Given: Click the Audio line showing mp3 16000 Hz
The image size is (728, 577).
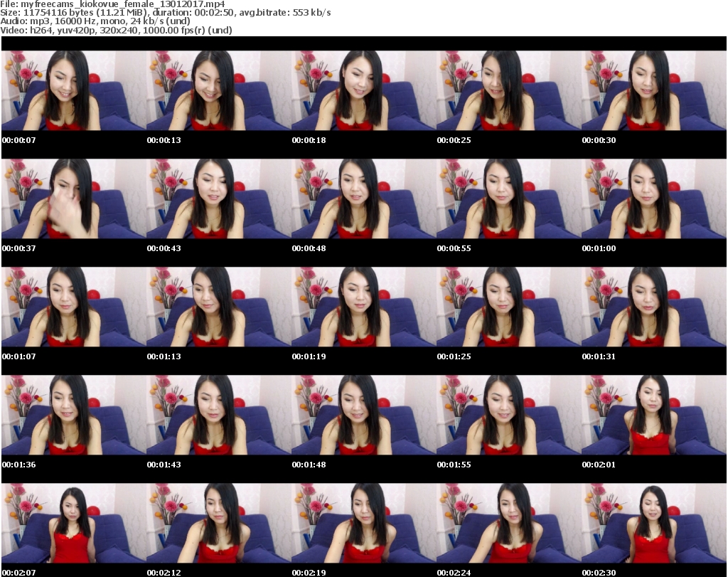Looking at the screenshot, I should (x=95, y=21).
